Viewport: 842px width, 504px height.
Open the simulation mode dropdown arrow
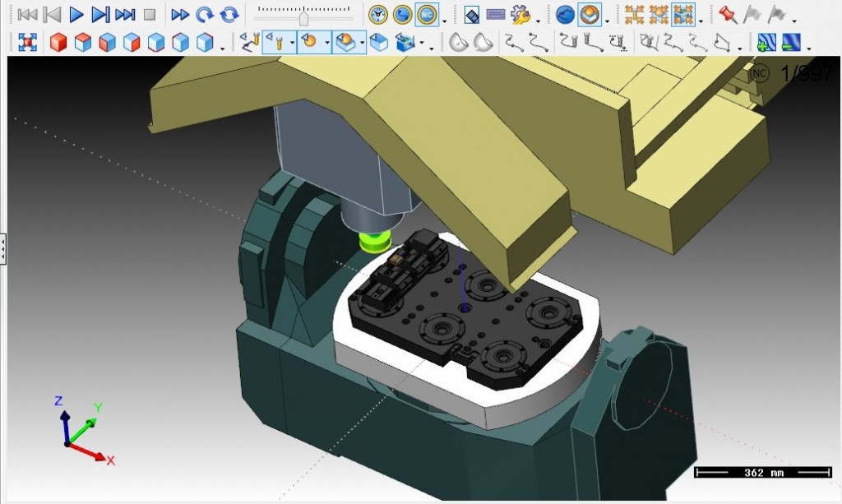click(444, 21)
